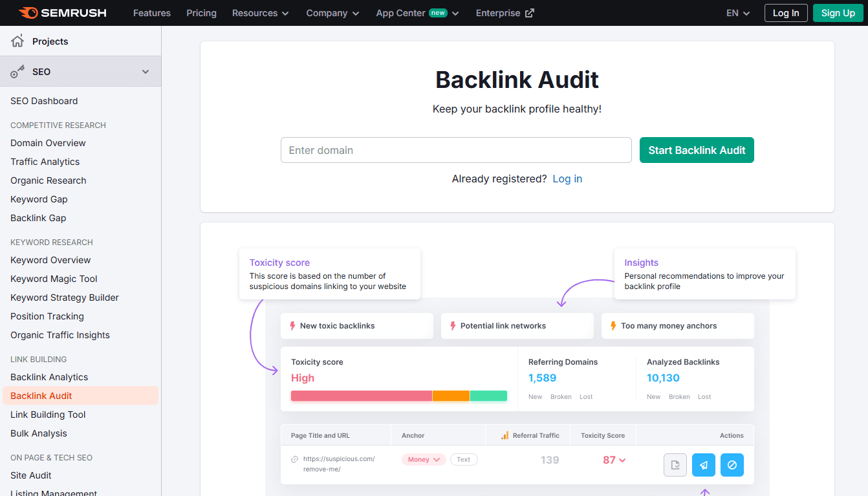Open Features in the top menu

coord(152,13)
